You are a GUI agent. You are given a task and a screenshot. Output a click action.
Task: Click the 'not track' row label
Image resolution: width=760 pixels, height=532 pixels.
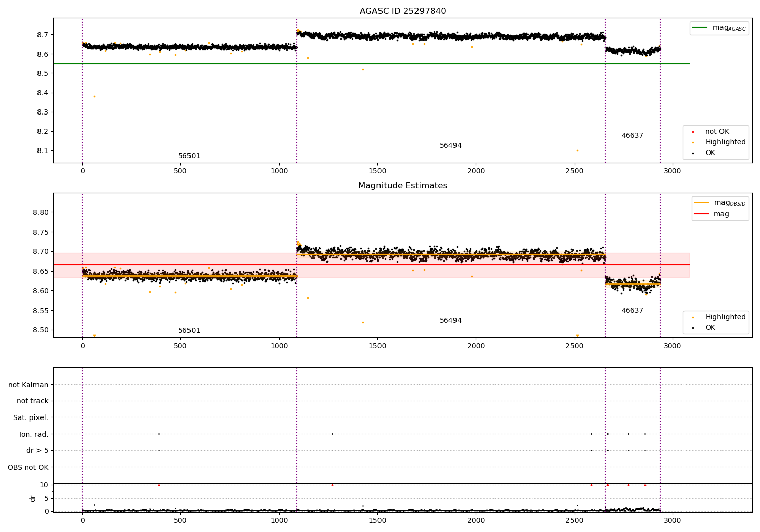[32, 401]
